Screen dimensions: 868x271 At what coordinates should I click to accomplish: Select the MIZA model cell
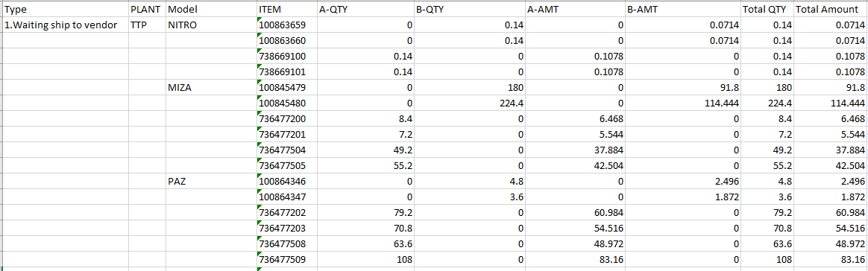[x=211, y=87]
